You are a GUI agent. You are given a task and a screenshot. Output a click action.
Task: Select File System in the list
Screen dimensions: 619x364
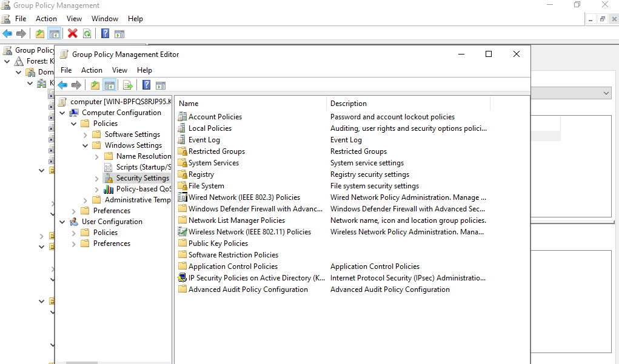pos(206,186)
